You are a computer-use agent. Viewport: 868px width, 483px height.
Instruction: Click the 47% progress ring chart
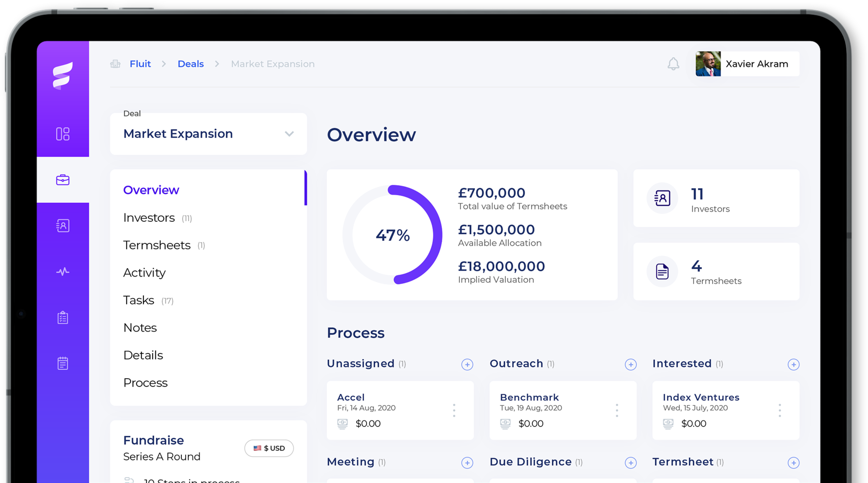click(392, 235)
